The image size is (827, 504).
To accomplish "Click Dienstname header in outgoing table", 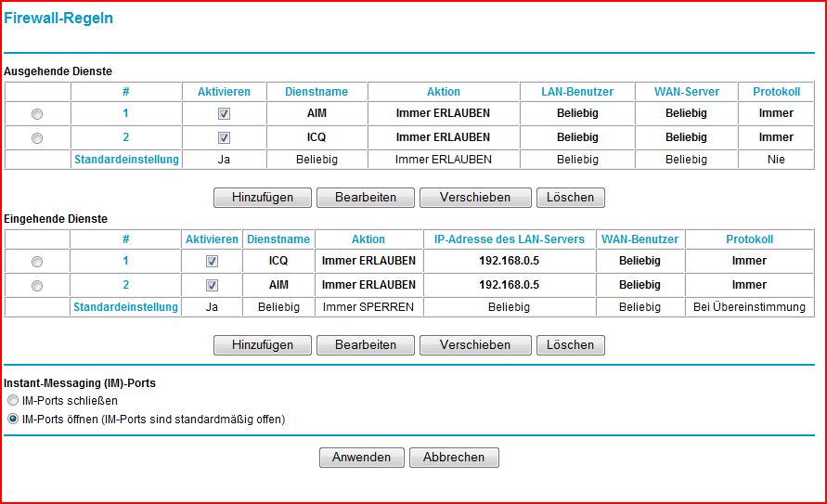I will click(x=317, y=92).
